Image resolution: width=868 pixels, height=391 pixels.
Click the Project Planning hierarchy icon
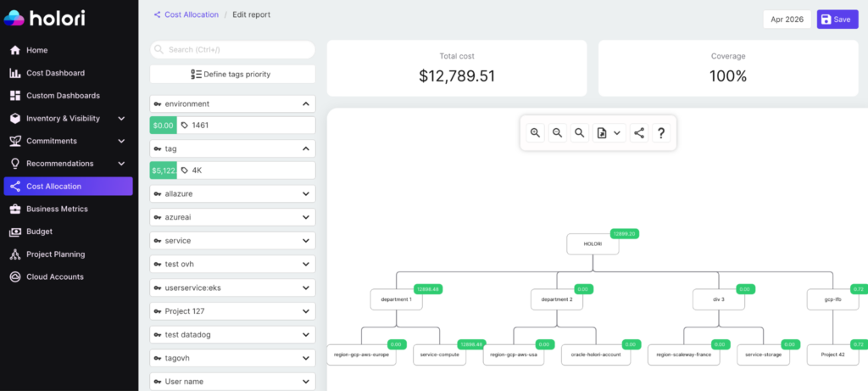[15, 254]
